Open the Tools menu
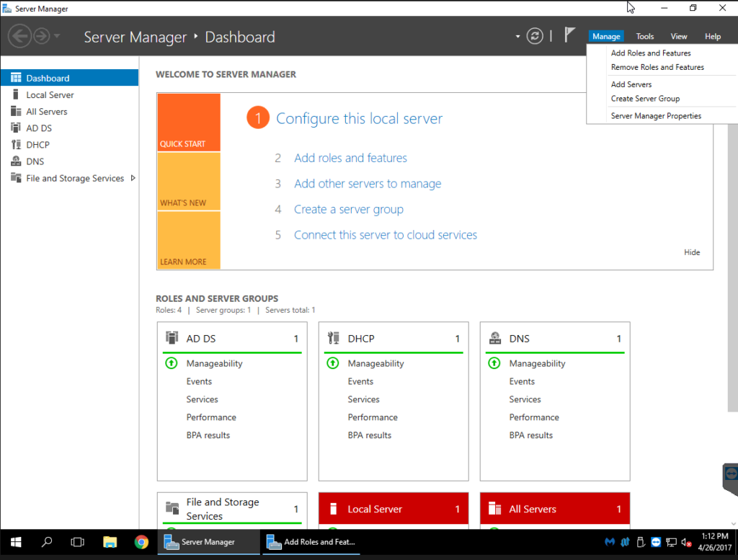This screenshot has height=560, width=738. (644, 36)
